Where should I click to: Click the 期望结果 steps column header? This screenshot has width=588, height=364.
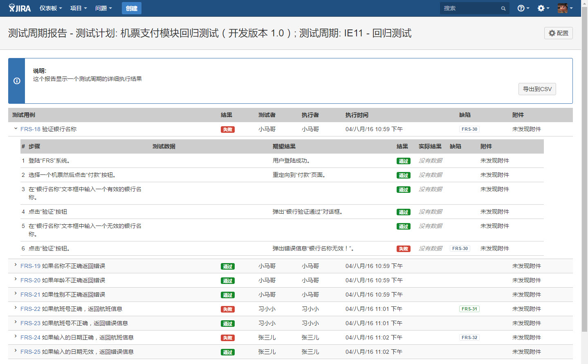[284, 146]
